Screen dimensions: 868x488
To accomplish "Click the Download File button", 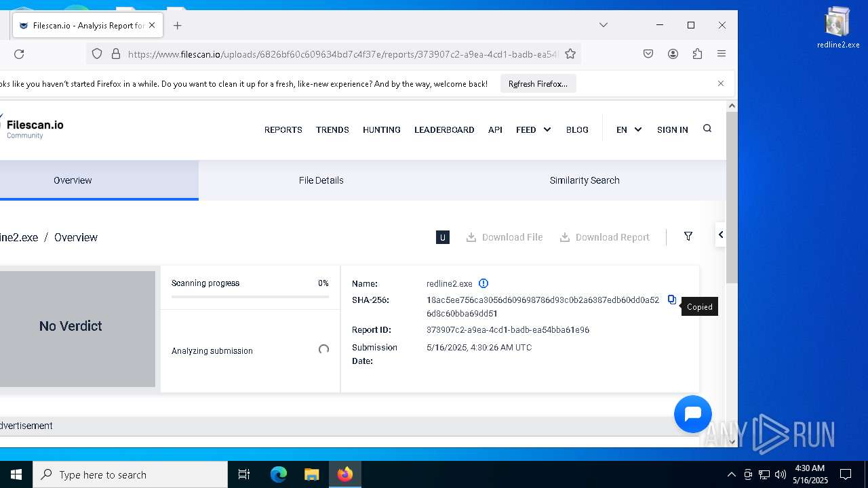I will click(505, 237).
